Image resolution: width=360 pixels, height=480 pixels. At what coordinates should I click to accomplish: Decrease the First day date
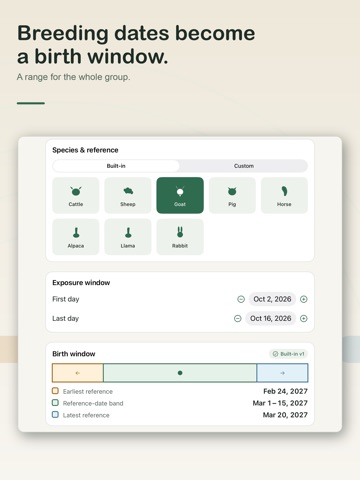pyautogui.click(x=241, y=299)
